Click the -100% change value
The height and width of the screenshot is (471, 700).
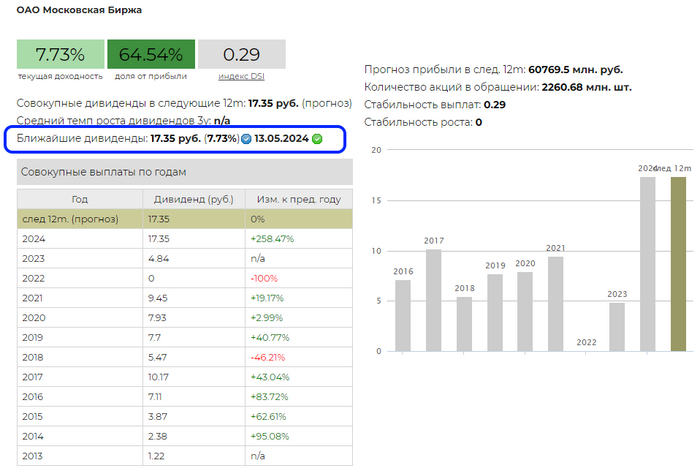coord(264,278)
